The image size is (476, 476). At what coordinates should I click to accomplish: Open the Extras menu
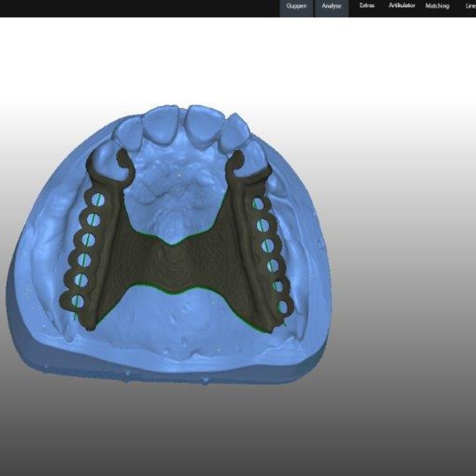click(367, 6)
